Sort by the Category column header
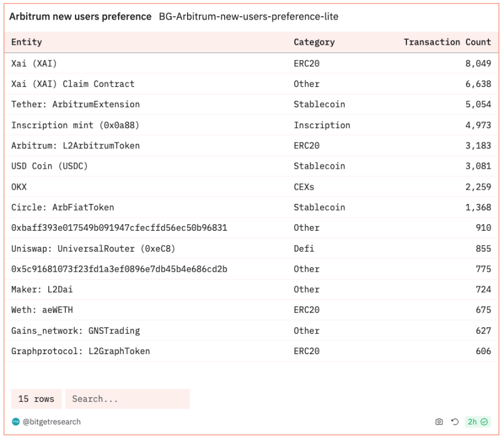Image resolution: width=504 pixels, height=440 pixels. (314, 42)
